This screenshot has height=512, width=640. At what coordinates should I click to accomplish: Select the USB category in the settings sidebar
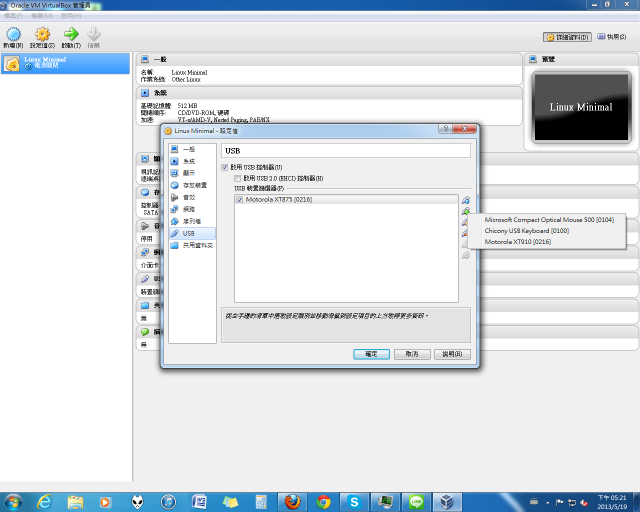pyautogui.click(x=192, y=233)
